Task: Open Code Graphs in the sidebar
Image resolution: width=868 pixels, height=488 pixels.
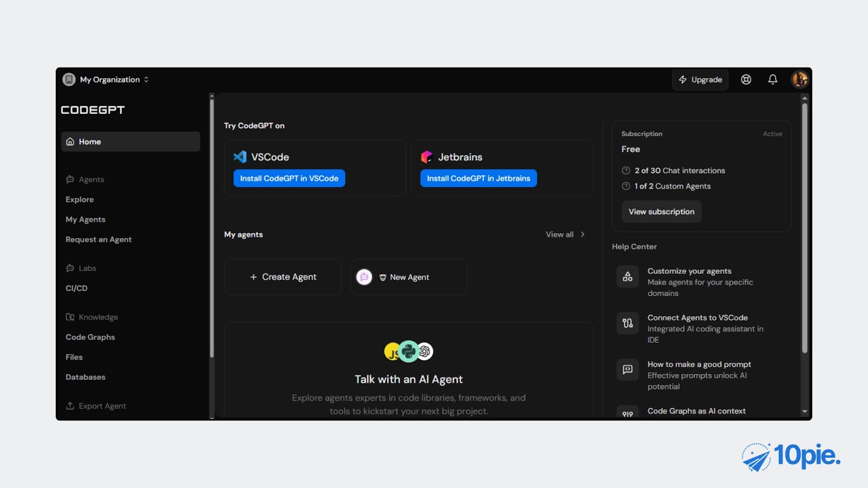Action: click(x=91, y=337)
